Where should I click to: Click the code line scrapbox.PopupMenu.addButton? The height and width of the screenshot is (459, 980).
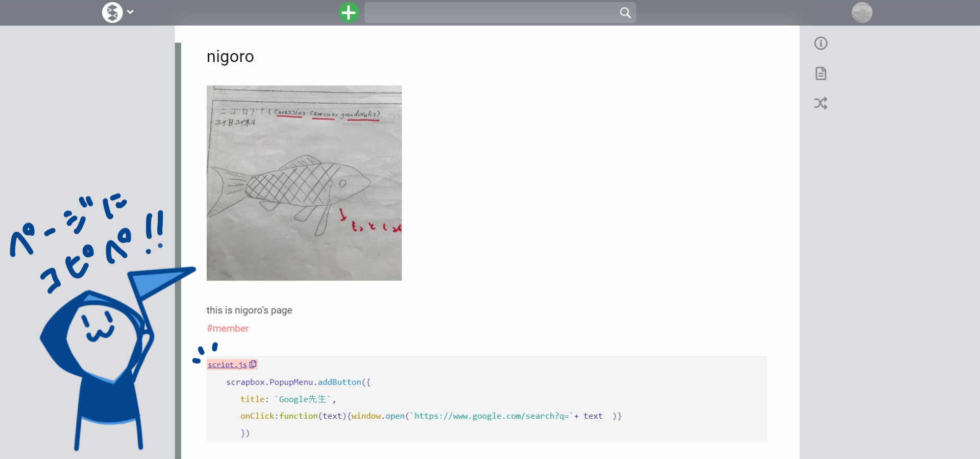click(x=299, y=382)
